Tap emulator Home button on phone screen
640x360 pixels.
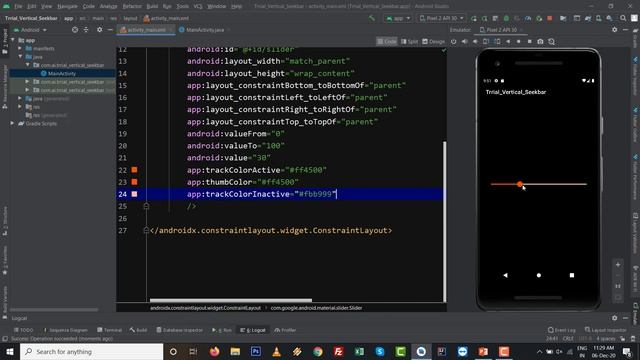point(539,275)
